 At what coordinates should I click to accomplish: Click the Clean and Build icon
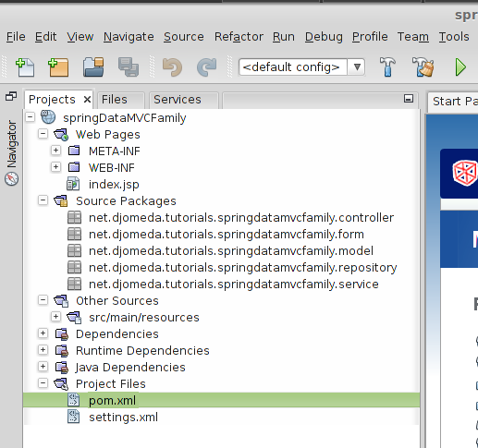423,67
